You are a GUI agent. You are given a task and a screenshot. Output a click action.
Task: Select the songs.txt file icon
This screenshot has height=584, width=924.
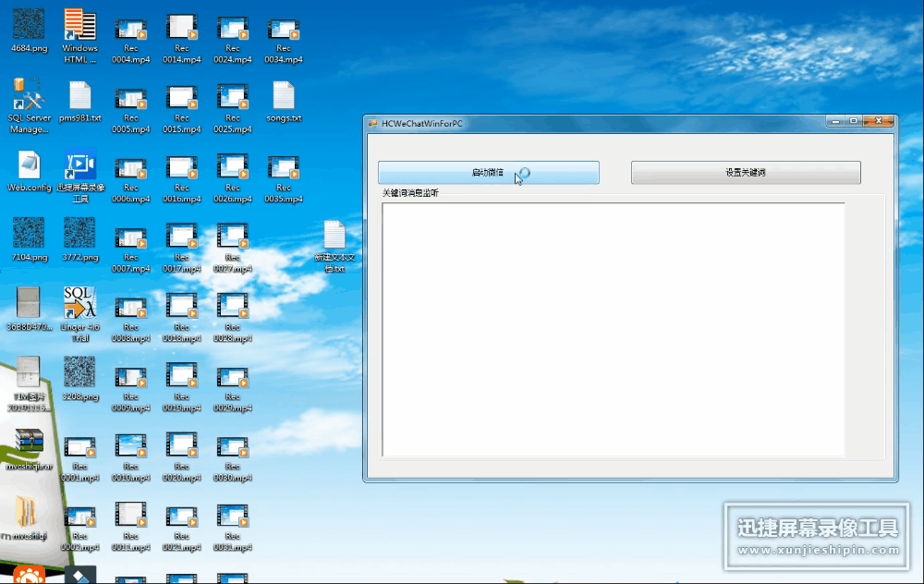coord(284,95)
